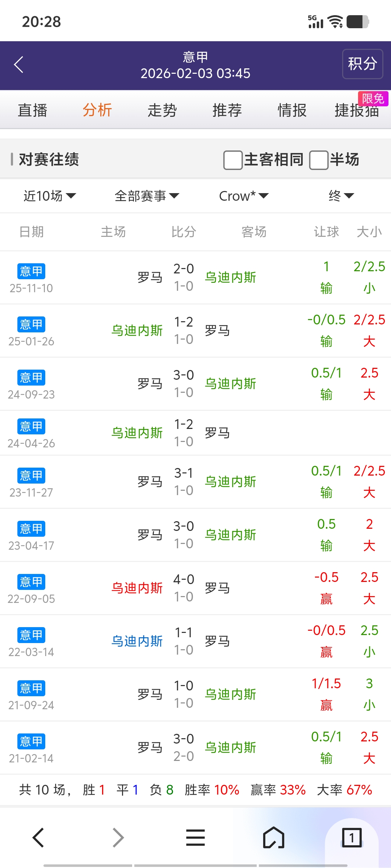Open the browser hamburger menu
Viewport: 391px width, 868px height.
[x=195, y=838]
